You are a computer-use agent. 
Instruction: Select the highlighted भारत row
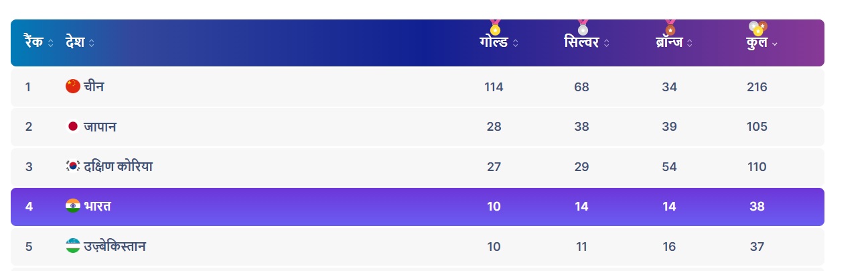pyautogui.click(x=417, y=207)
